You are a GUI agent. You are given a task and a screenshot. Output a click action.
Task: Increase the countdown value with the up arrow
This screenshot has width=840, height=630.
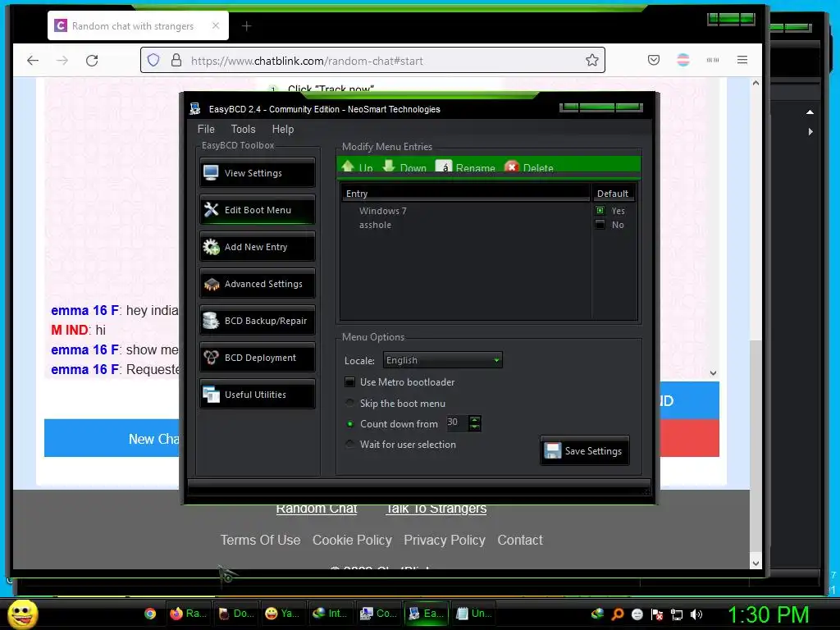pos(475,419)
